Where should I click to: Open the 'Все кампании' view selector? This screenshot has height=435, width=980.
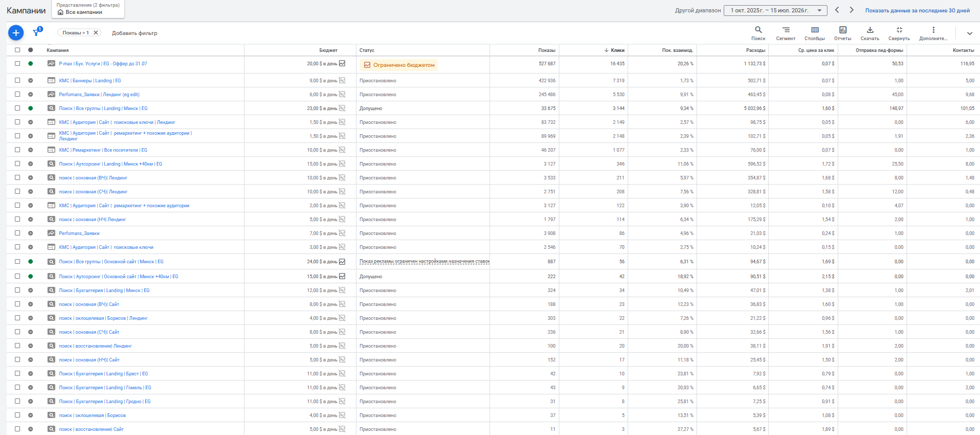coord(88,9)
